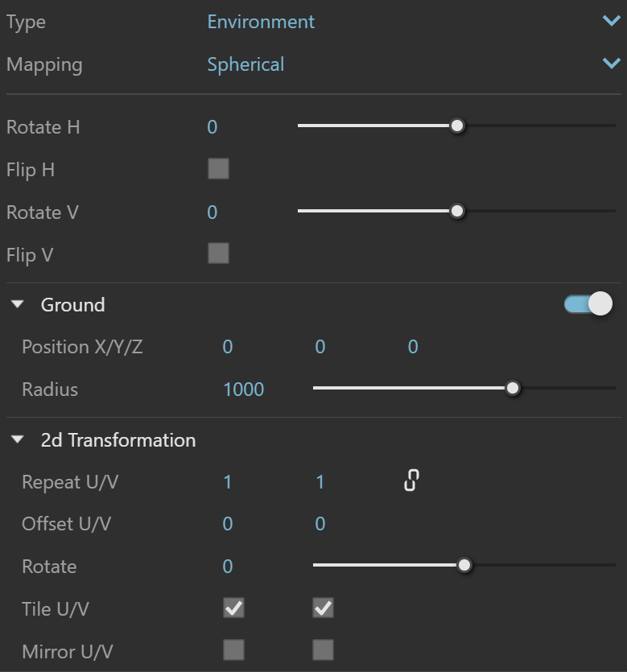Click the 2d Transformation Rotate slider handle
This screenshot has width=627, height=672.
point(464,565)
